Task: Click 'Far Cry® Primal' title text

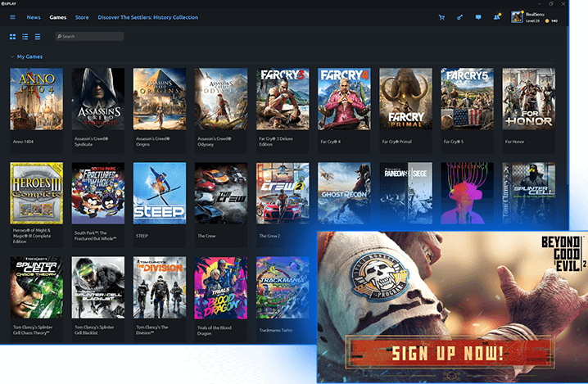Action: point(396,142)
